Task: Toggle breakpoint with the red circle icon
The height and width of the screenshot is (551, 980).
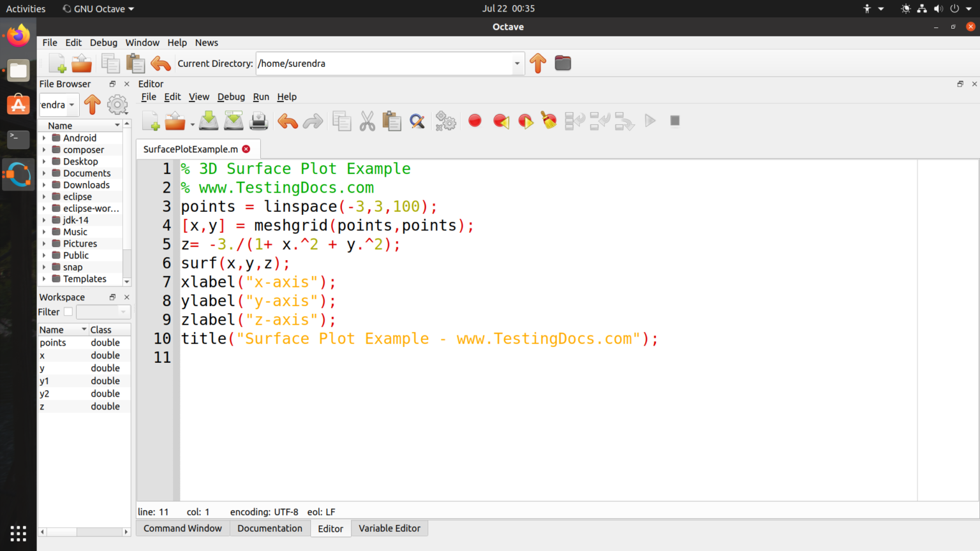Action: [x=475, y=121]
